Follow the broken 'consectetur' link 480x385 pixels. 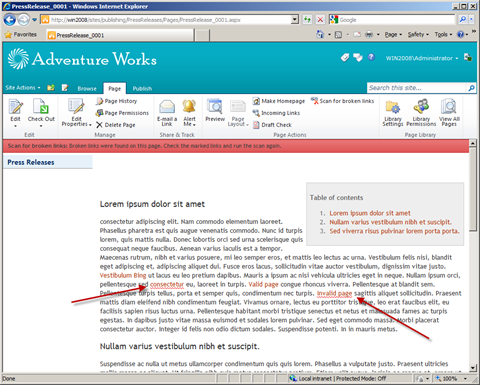(x=167, y=284)
